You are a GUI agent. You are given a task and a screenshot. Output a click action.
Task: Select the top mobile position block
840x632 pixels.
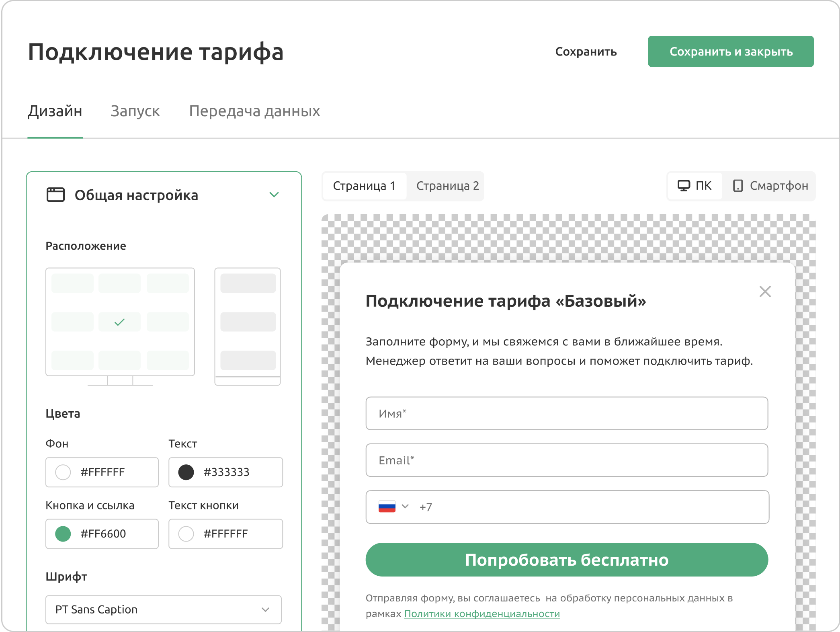coord(248,283)
